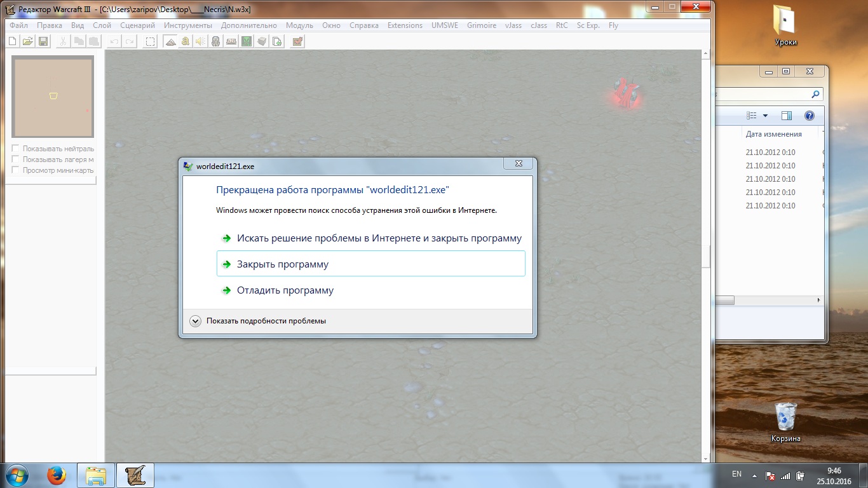The height and width of the screenshot is (488, 868).
Task: Launch Firefox from the taskbar
Action: tap(57, 475)
